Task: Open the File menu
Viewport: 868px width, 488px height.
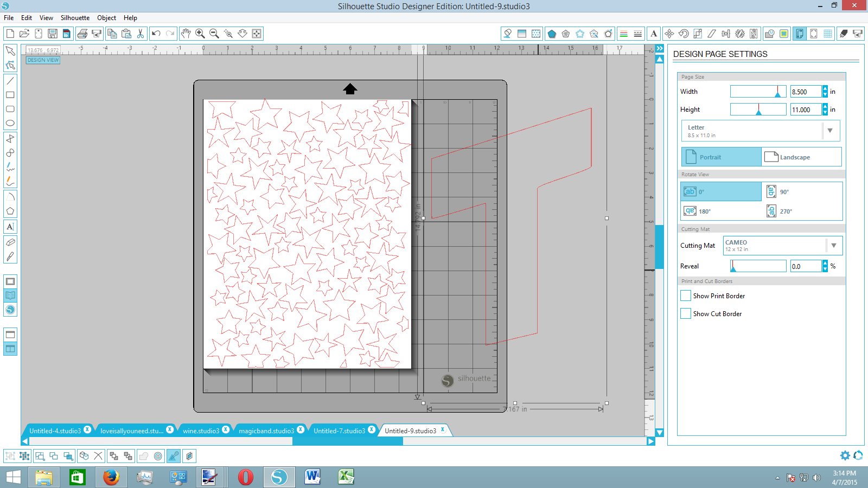Action: coord(9,18)
